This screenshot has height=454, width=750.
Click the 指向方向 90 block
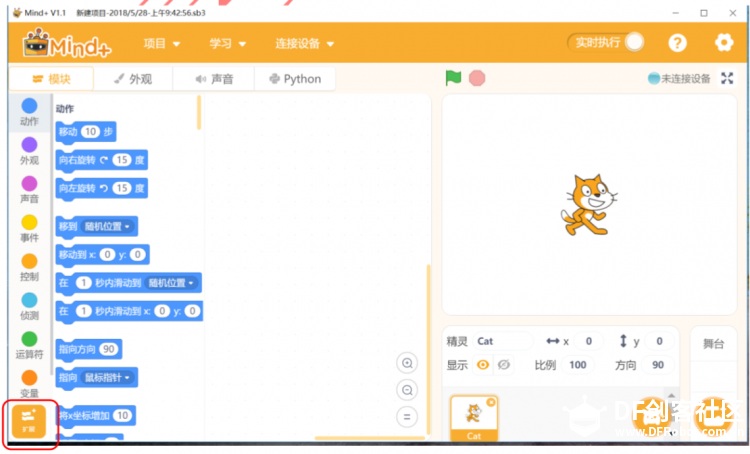tap(89, 349)
